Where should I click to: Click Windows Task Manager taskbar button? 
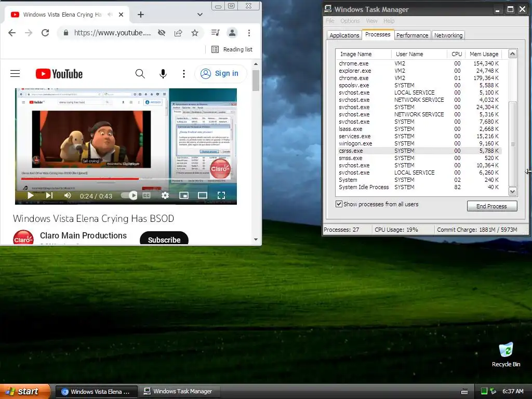[179, 392]
